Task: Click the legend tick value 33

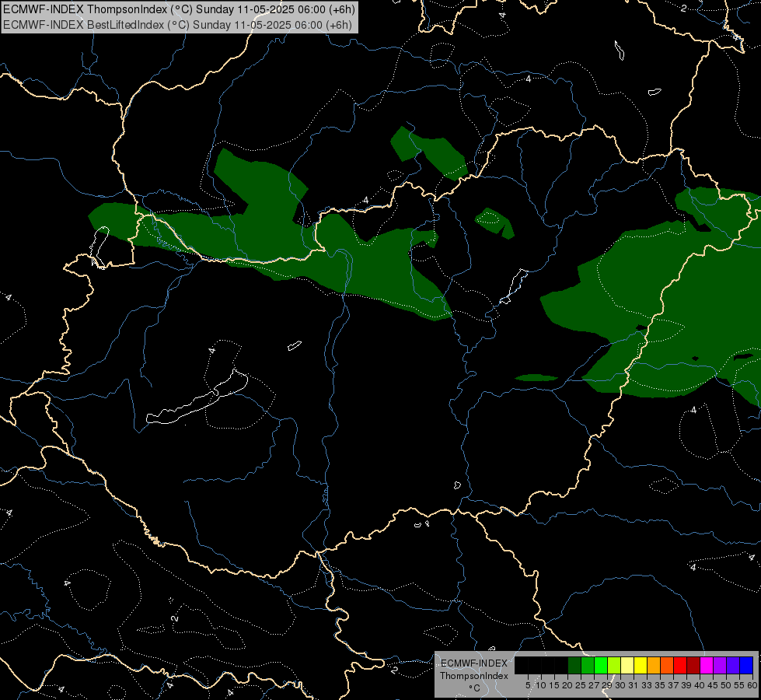Action: (x=647, y=685)
